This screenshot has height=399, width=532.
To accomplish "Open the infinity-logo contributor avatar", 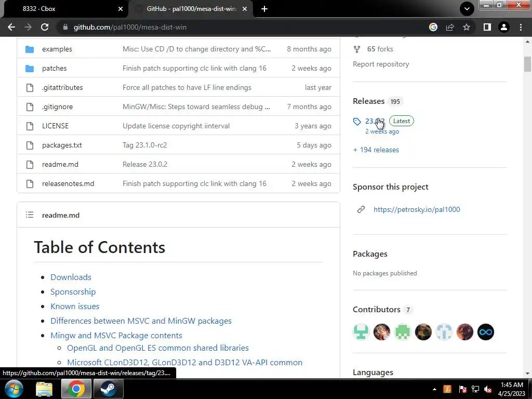I will click(x=486, y=332).
